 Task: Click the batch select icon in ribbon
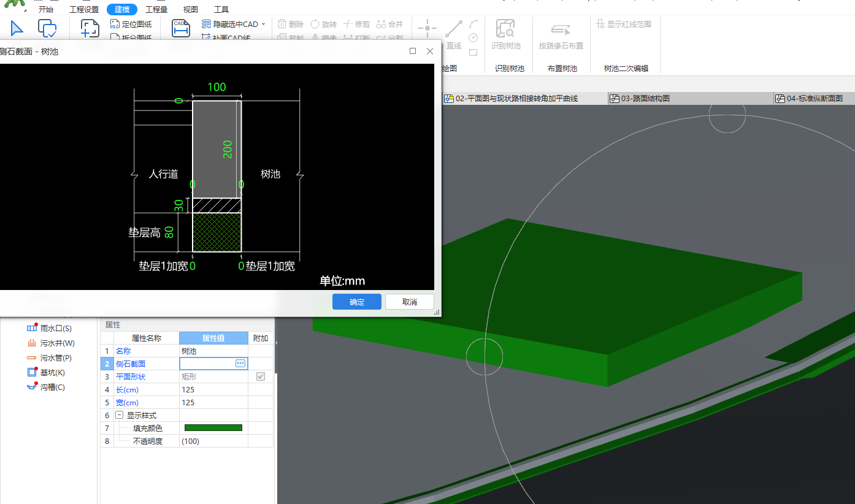pos(47,28)
